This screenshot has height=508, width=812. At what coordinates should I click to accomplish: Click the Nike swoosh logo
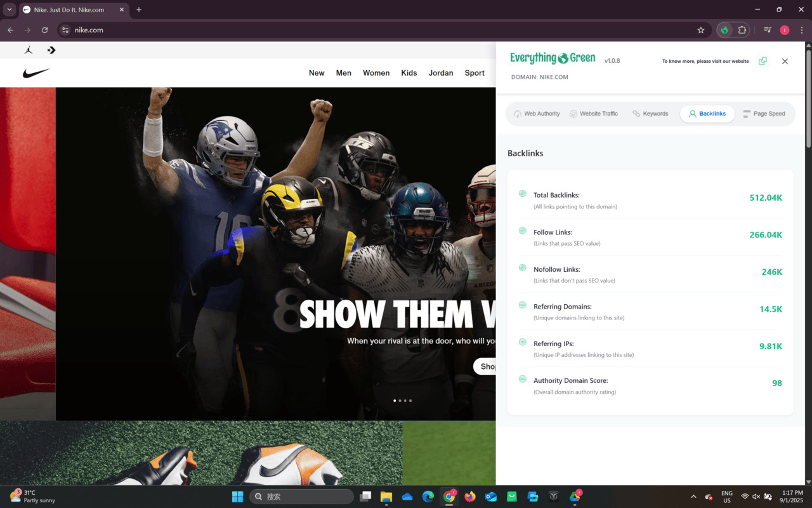tap(36, 73)
